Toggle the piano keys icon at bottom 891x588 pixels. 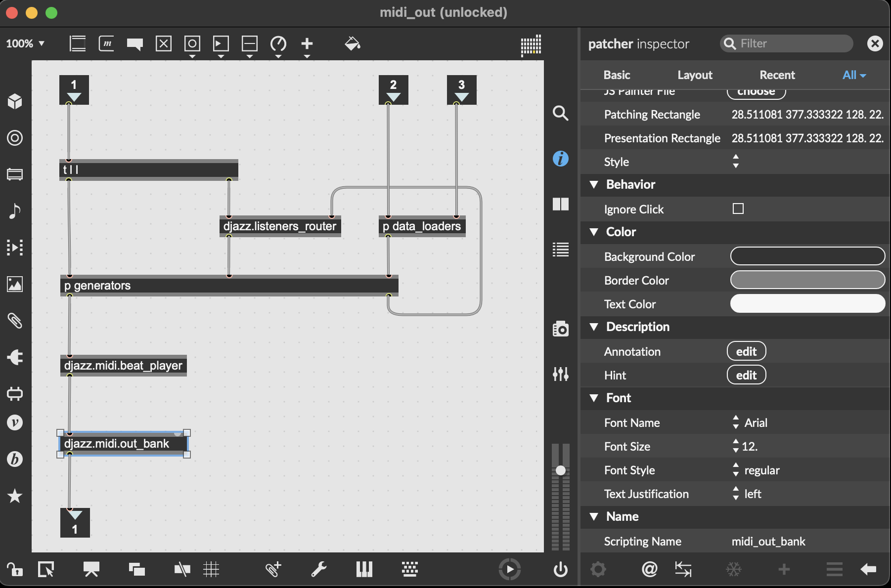pos(364,570)
